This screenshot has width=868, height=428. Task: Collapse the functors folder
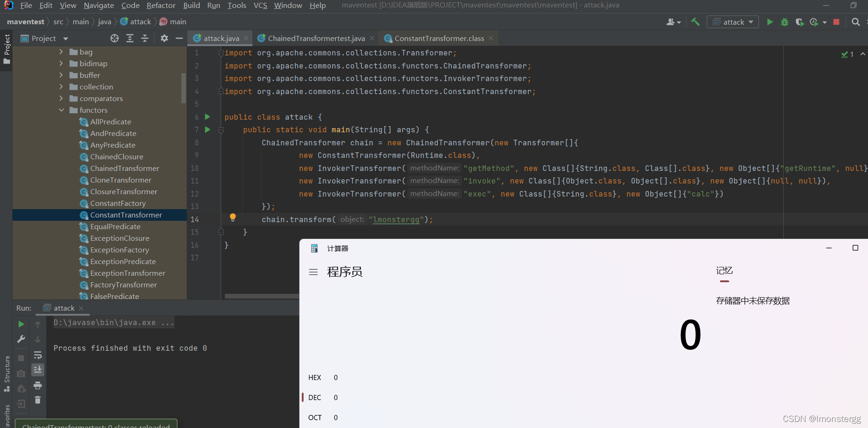[61, 110]
